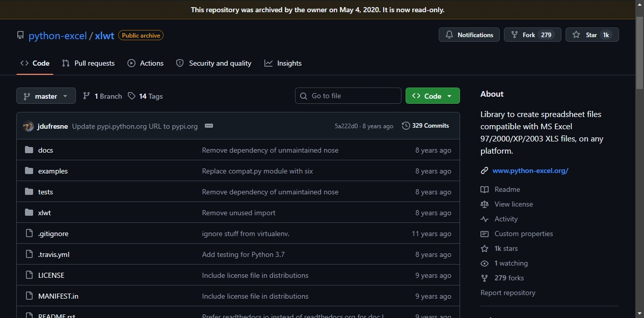644x318 pixels.
Task: Click the repository book icon beside python-excel
Action: click(20, 36)
